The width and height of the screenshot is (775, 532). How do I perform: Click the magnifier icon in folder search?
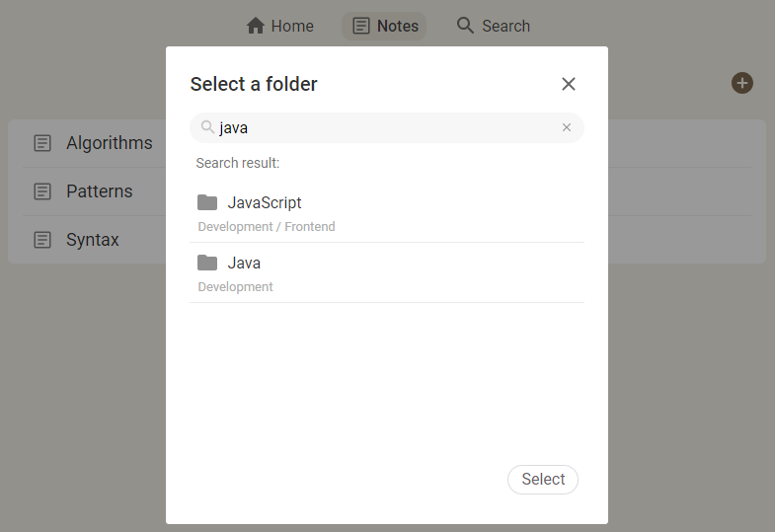click(207, 127)
